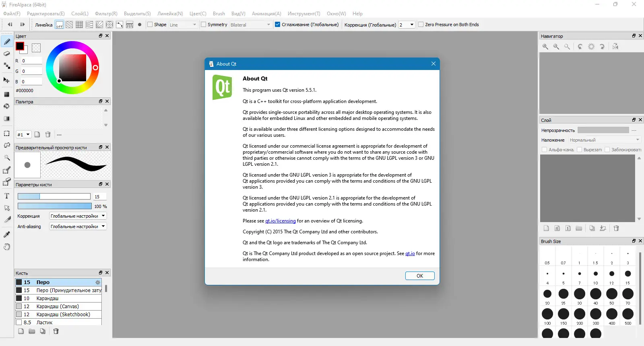The image size is (644, 346).
Task: Select the Text tool
Action: point(7,196)
